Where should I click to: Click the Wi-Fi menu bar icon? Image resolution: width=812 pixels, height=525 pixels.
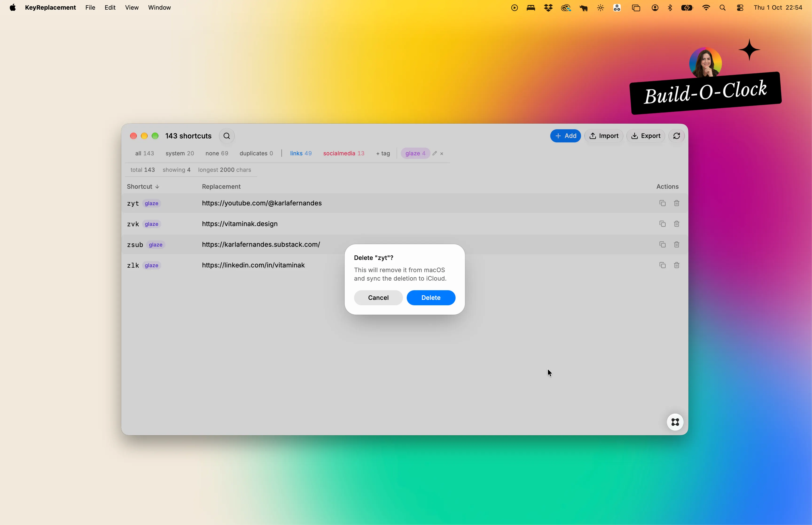(x=706, y=8)
